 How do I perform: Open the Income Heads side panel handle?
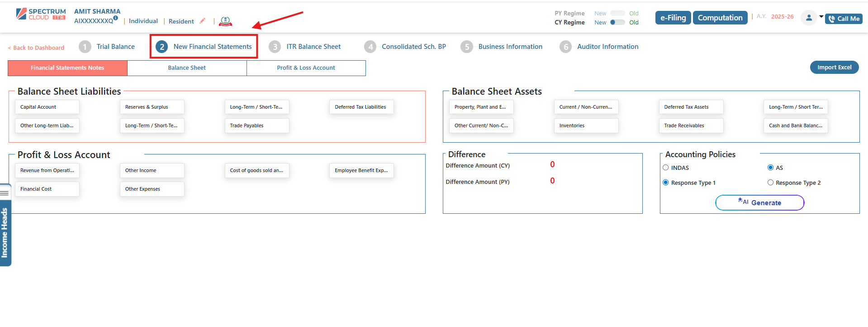tap(5, 226)
